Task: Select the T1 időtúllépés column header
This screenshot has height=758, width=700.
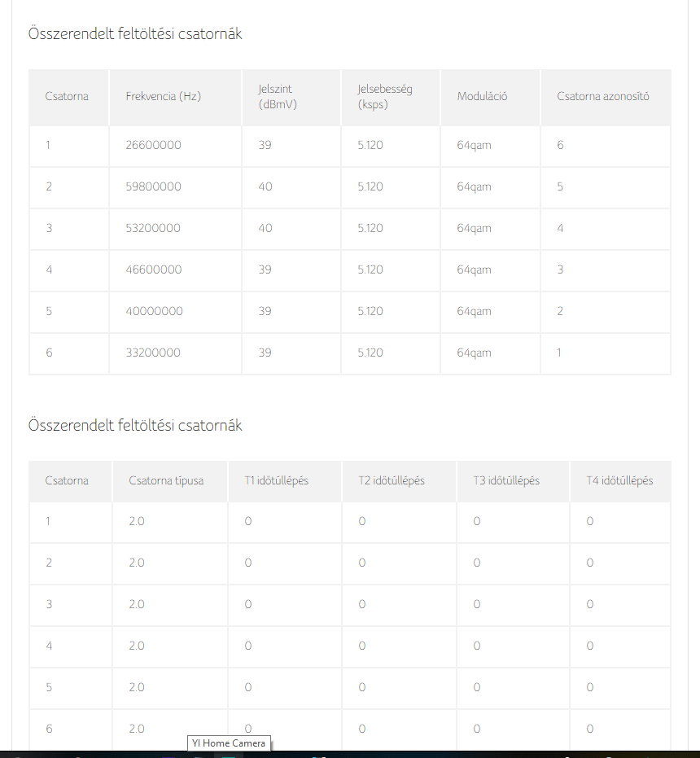Action: (x=276, y=480)
